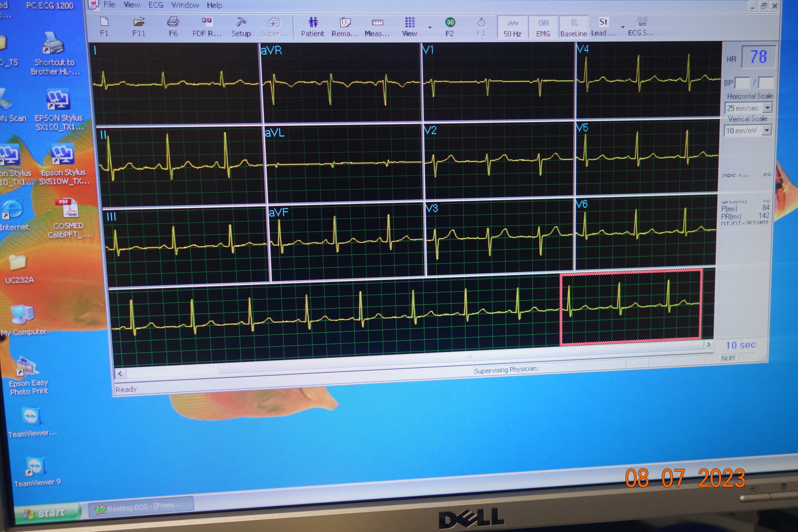The height and width of the screenshot is (532, 798).
Task: Open the File menu
Action: point(109,5)
